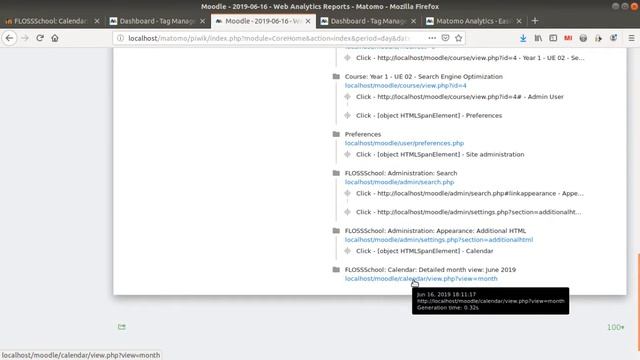This screenshot has width=640, height=360.
Task: Close the Matomo Analytics tab
Action: [x=519, y=21]
